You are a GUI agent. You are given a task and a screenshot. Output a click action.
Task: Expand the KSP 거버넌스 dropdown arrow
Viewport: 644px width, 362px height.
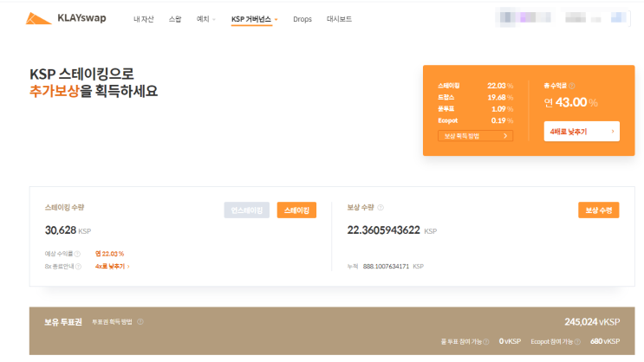pos(276,19)
